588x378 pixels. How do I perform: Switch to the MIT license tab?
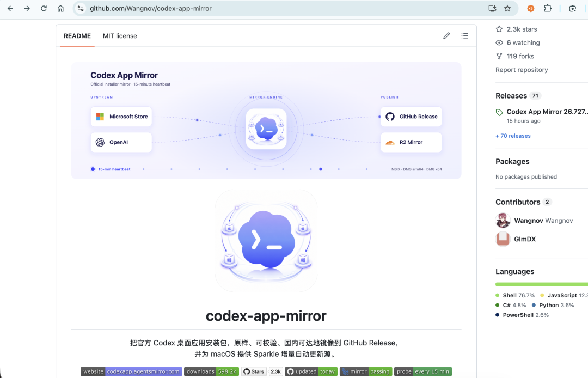tap(120, 36)
